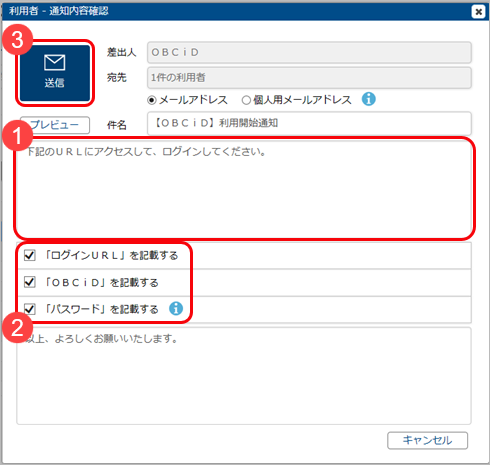Click the 件名 label
This screenshot has height=465, width=490.
tap(117, 125)
